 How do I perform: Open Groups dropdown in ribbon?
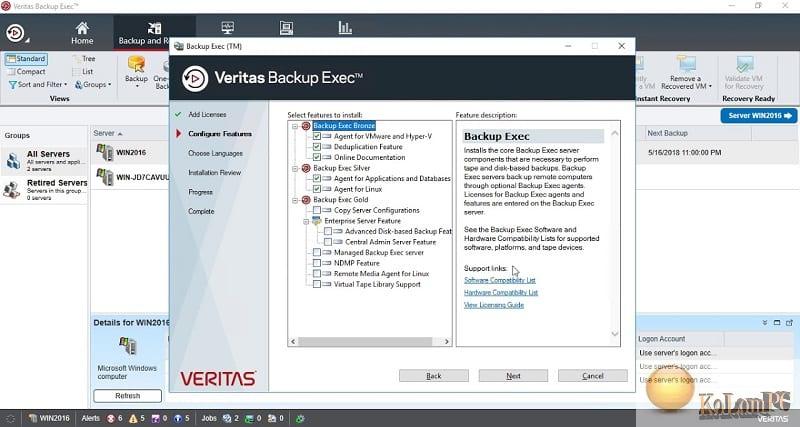93,85
